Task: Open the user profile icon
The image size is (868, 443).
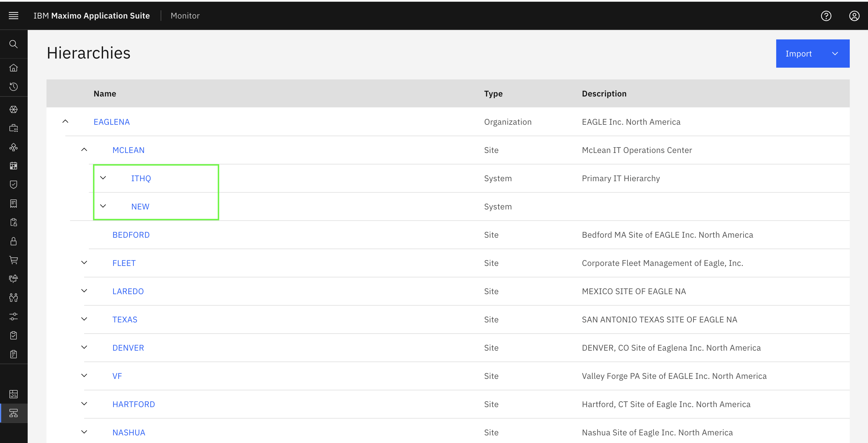Action: point(854,16)
